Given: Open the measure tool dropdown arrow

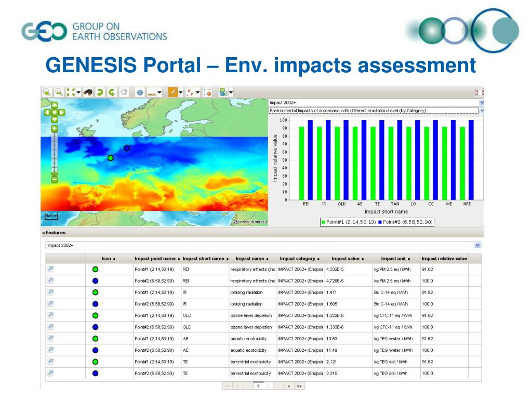Looking at the screenshot, I should [x=159, y=92].
